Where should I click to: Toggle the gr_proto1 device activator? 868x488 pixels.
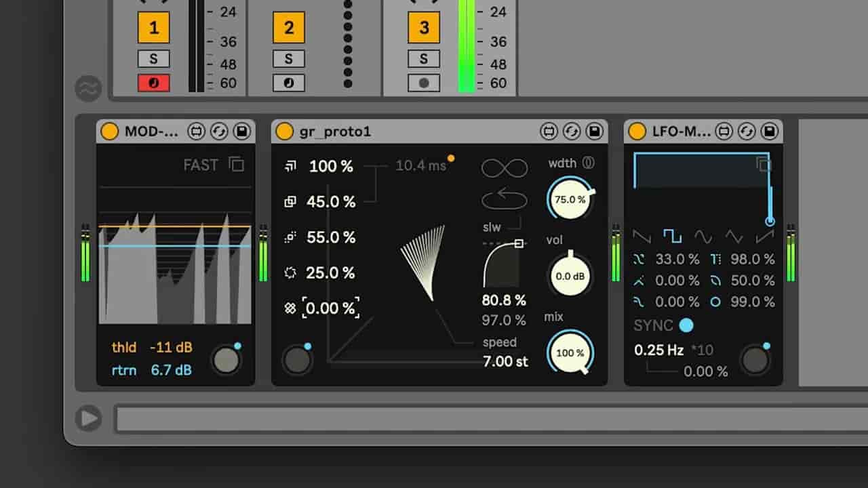285,131
